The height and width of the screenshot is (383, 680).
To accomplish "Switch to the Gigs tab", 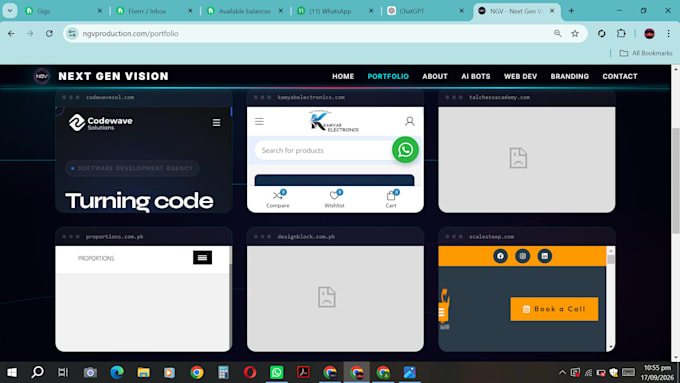I will click(x=64, y=11).
